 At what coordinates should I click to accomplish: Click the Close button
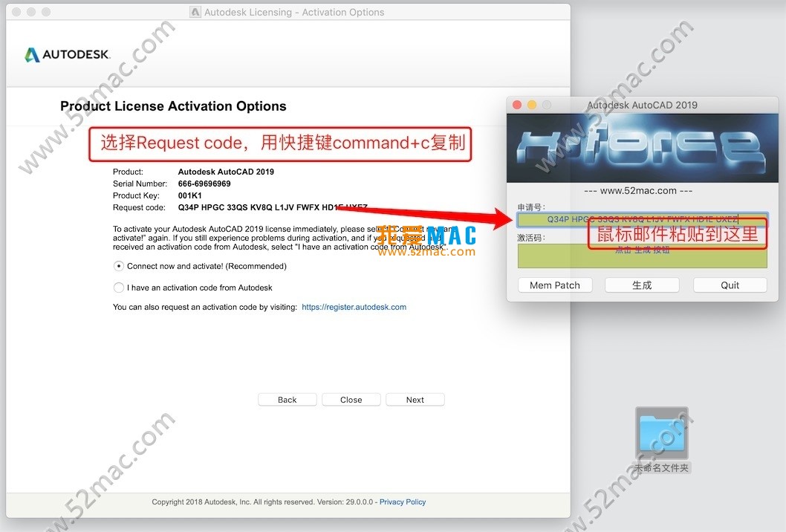[351, 400]
